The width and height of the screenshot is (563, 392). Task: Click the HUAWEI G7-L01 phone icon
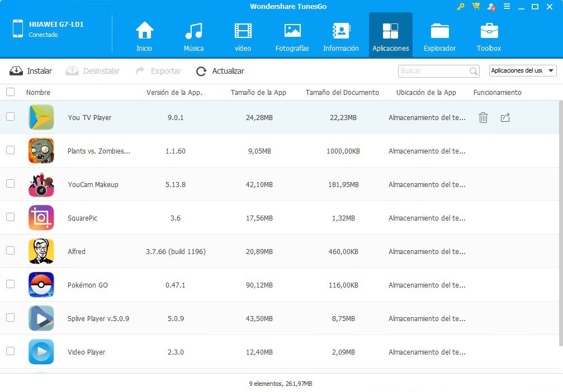[x=18, y=29]
